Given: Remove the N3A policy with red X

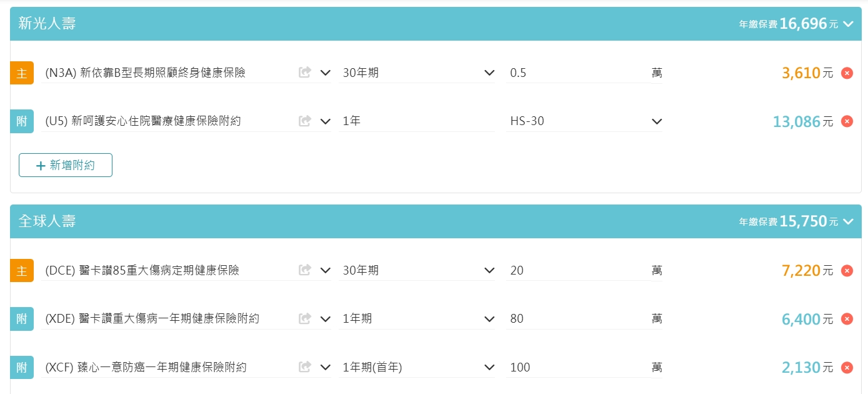Looking at the screenshot, I should tap(847, 73).
